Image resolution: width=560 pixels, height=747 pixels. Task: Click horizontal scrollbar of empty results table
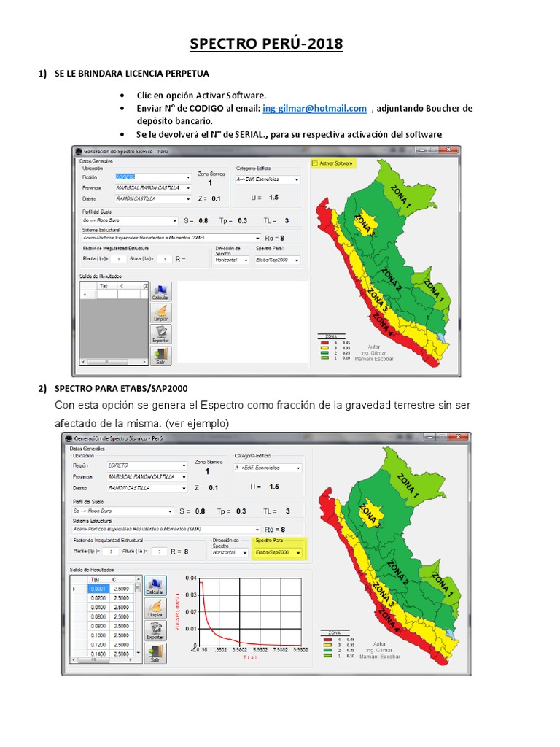point(114,362)
